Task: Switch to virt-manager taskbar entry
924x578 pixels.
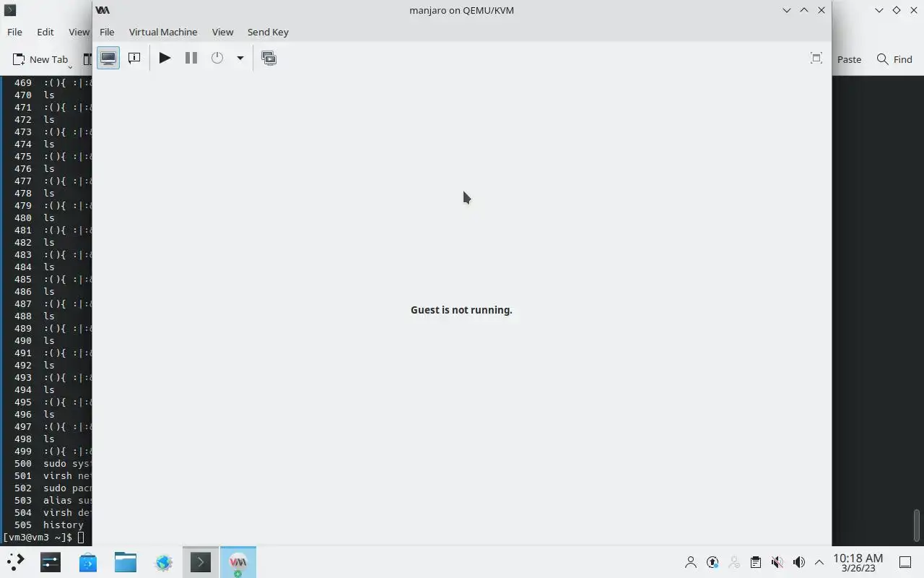Action: tap(238, 562)
